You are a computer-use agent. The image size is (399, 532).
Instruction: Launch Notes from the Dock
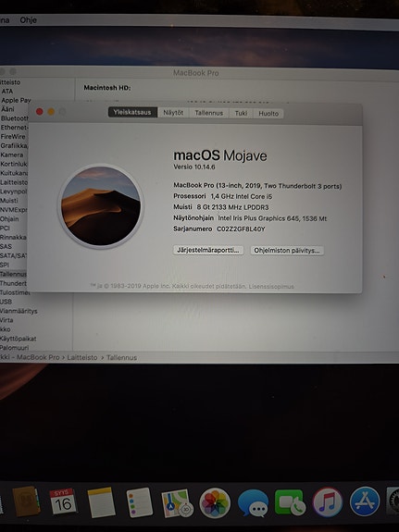101,502
